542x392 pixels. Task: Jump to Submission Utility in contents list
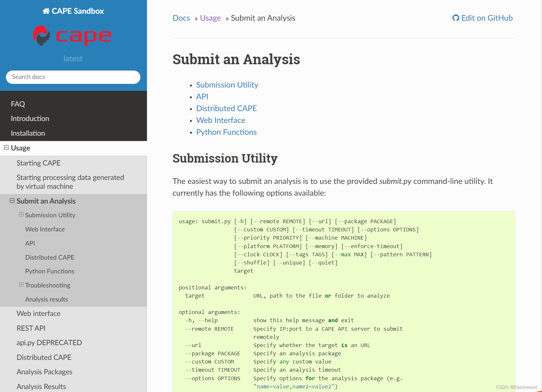[x=227, y=85]
